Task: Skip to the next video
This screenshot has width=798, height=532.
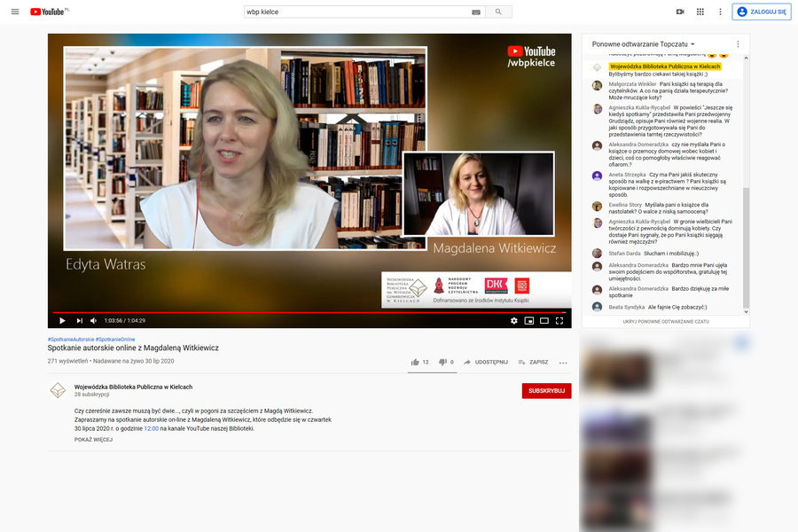Action: click(79, 321)
